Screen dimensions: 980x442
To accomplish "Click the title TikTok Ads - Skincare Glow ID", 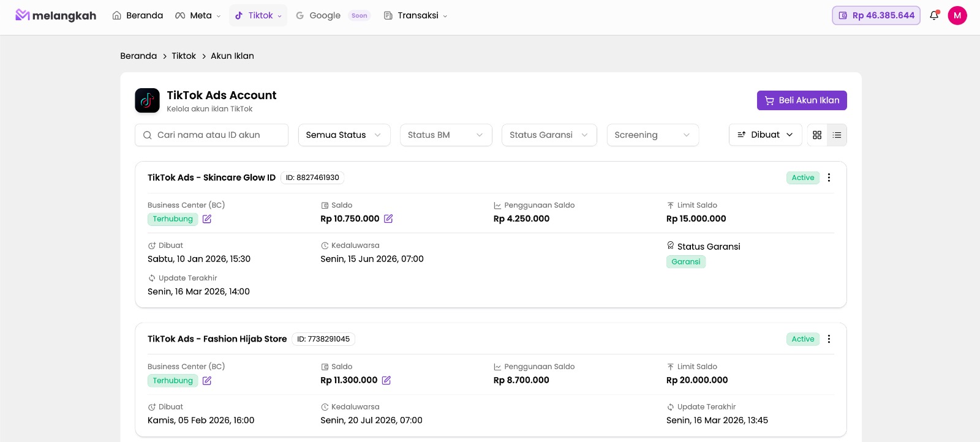I will 211,178.
